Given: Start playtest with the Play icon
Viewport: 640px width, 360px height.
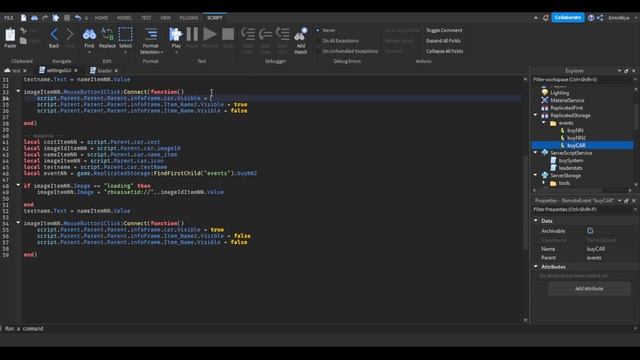Looking at the screenshot, I should pyautogui.click(x=176, y=35).
